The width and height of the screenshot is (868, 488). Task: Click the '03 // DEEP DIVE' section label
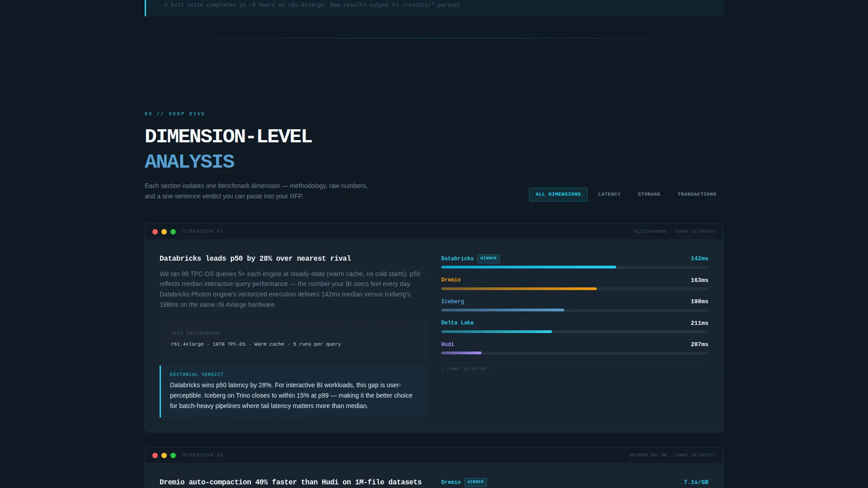pos(175,114)
